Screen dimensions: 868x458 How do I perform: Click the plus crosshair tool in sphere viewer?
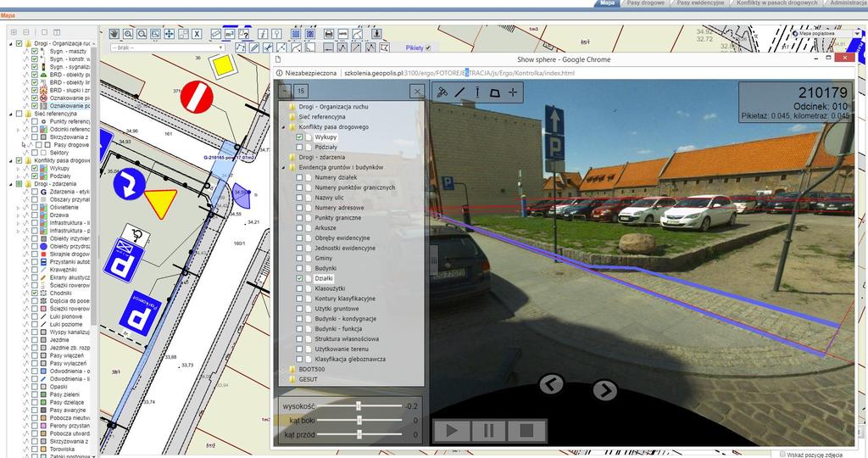point(513,92)
